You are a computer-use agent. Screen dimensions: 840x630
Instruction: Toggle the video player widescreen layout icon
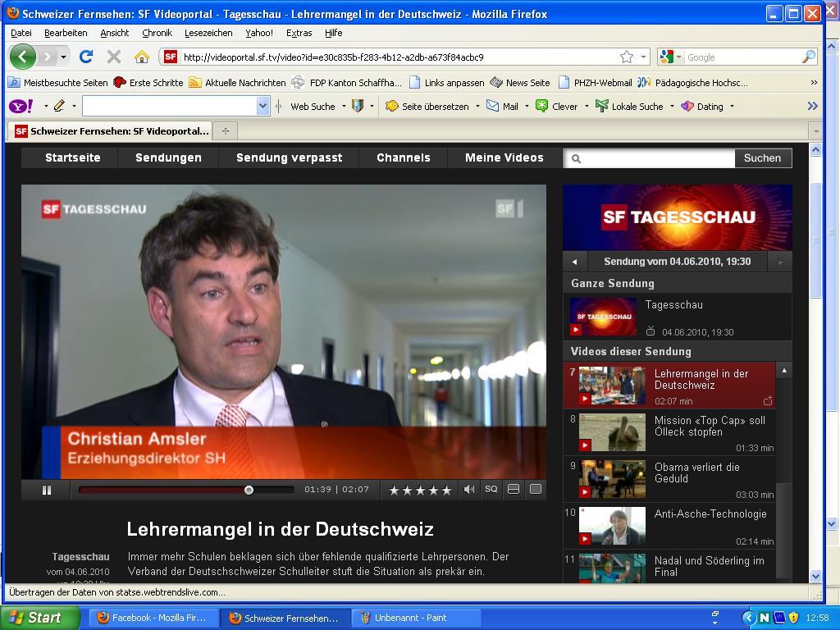514,490
